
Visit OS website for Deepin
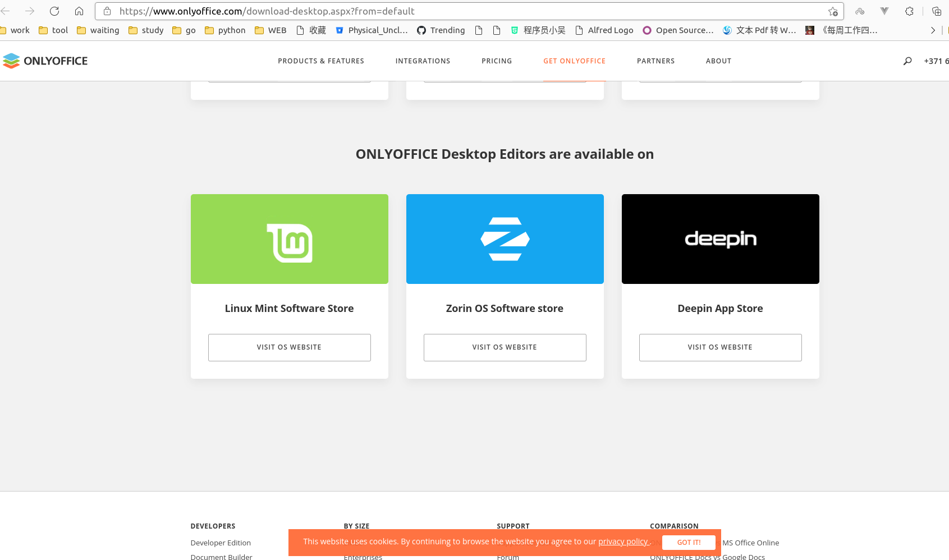721,347
